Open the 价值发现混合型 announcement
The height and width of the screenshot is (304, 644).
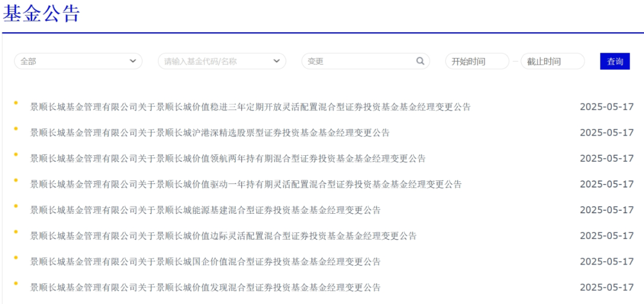tap(205, 287)
